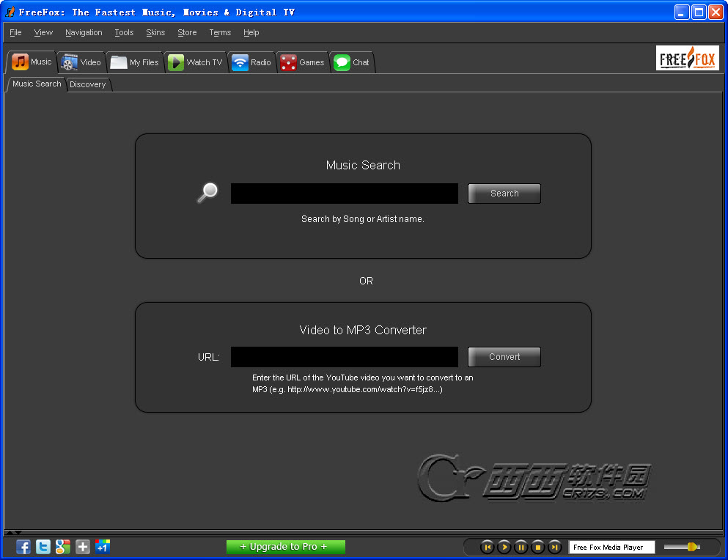This screenshot has width=728, height=560.
Task: Stop media playback
Action: 537,547
